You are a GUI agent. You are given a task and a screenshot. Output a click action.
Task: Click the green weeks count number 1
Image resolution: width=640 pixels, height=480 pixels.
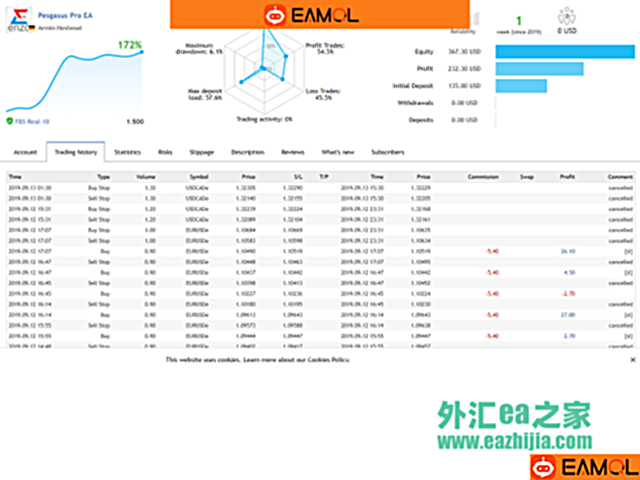point(519,20)
